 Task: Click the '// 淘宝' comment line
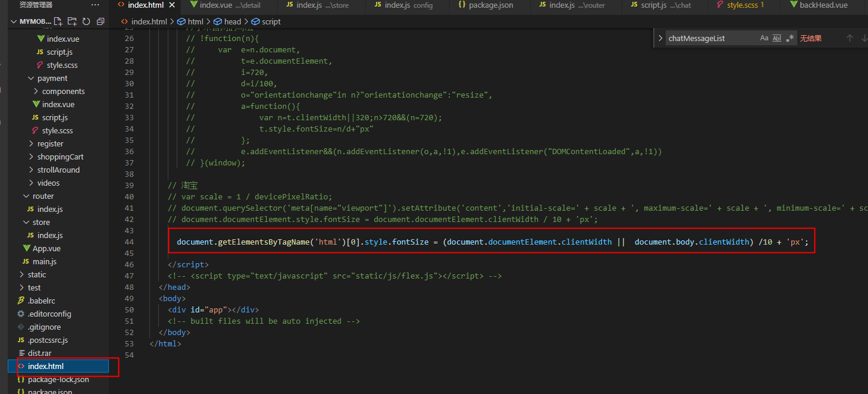(x=183, y=185)
